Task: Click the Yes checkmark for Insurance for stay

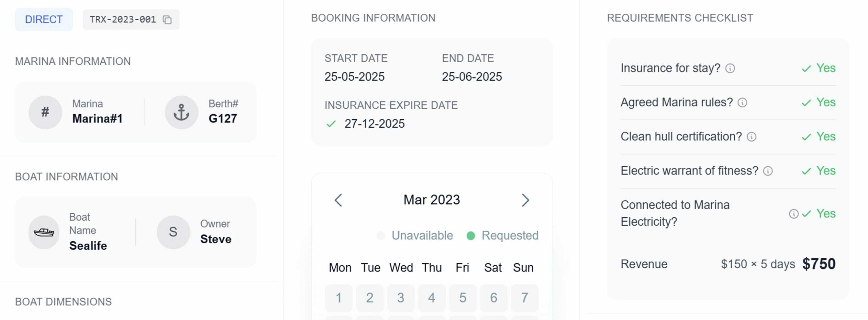Action: click(806, 68)
